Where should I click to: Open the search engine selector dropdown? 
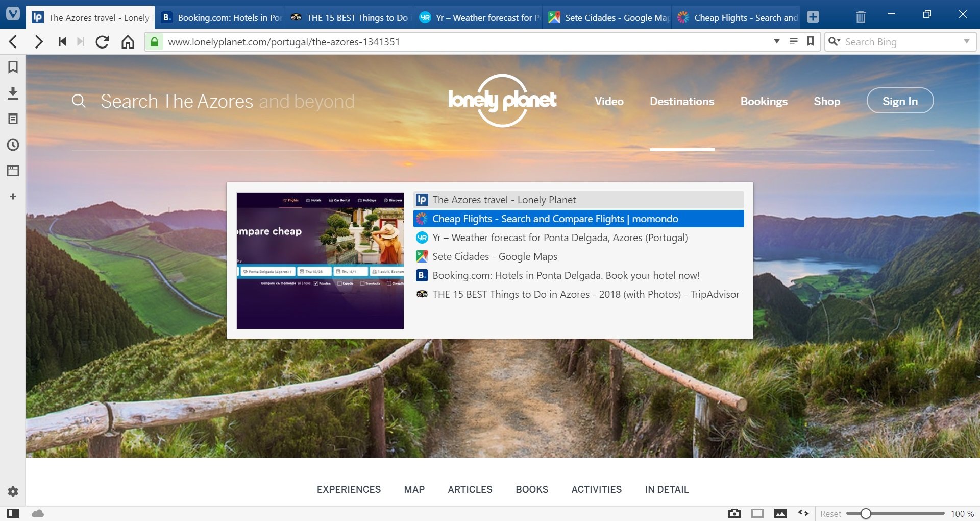pos(834,41)
